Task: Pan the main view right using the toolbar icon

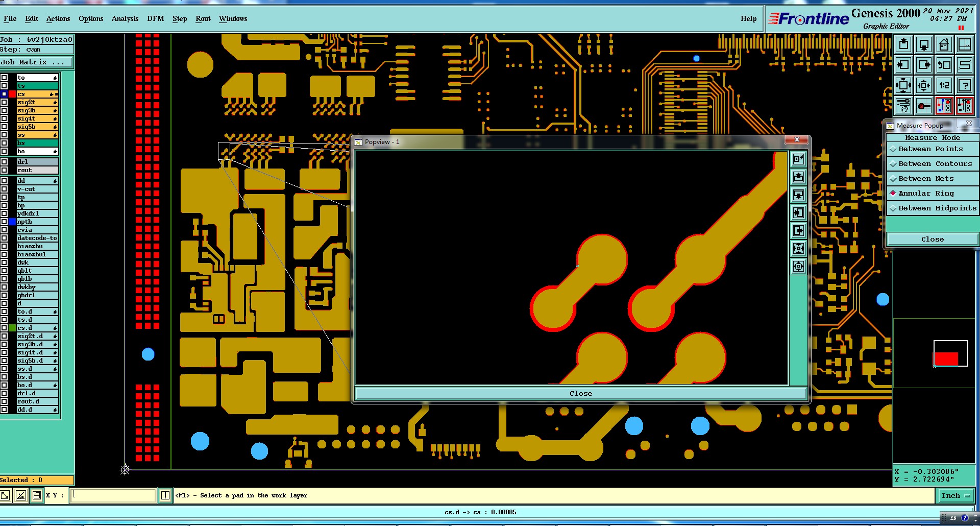Action: point(924,65)
